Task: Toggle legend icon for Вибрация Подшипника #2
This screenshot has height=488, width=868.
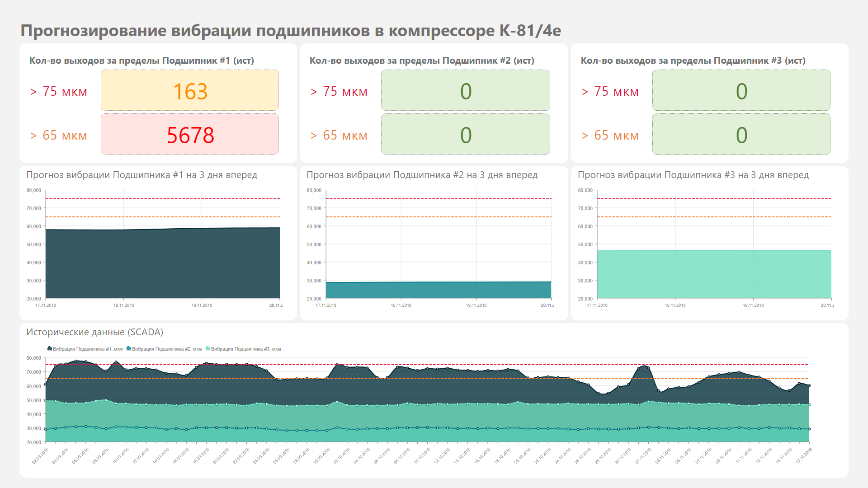Action: pos(129,348)
